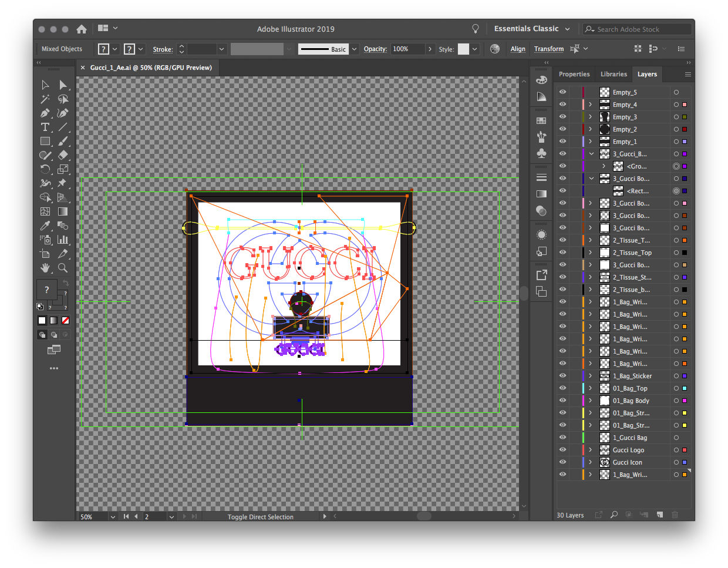728x568 pixels.
Task: Hide the 1_Gucci Bag layer
Action: point(562,438)
